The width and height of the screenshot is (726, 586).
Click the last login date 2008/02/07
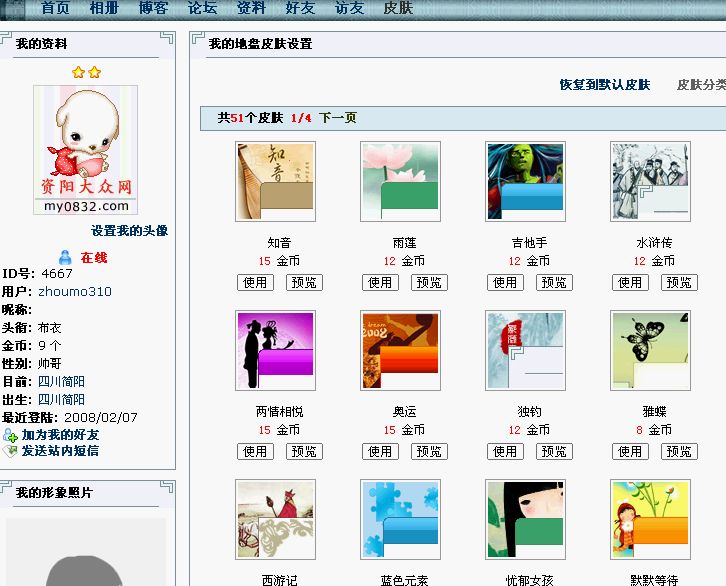100,418
